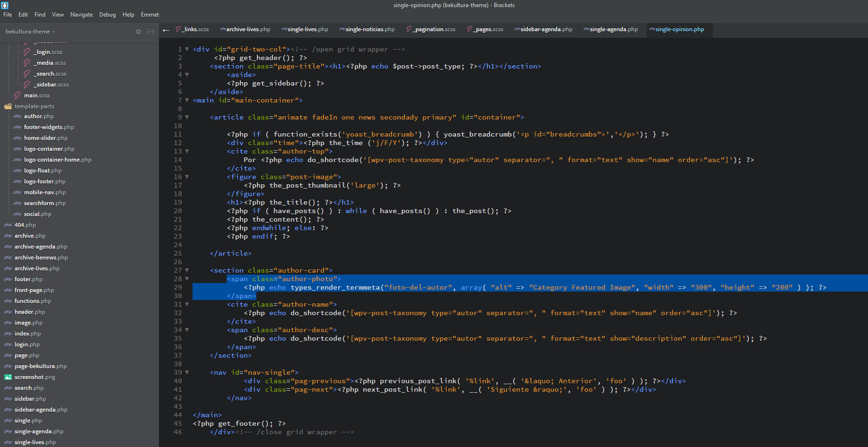The width and height of the screenshot is (868, 447).
Task: Click the Sass icon of _search.scss
Action: 27,74
